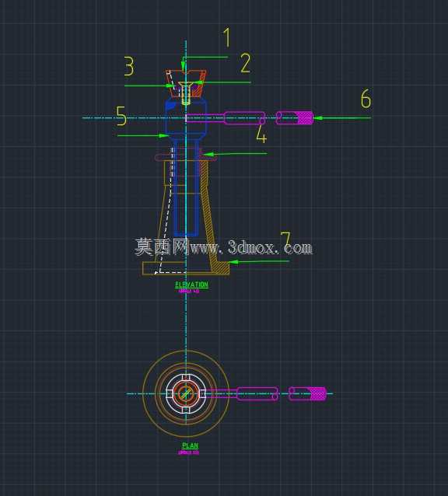448x496 pixels.
Task: Select the yellow number "6" label
Action: [366, 99]
